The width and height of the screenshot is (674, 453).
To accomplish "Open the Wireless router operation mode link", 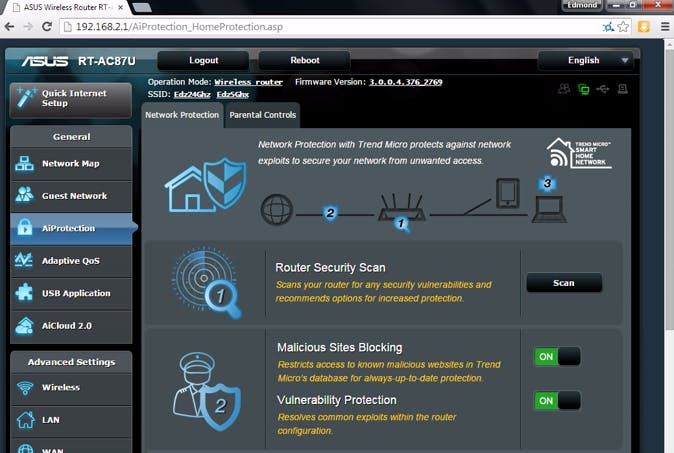I will click(x=248, y=82).
